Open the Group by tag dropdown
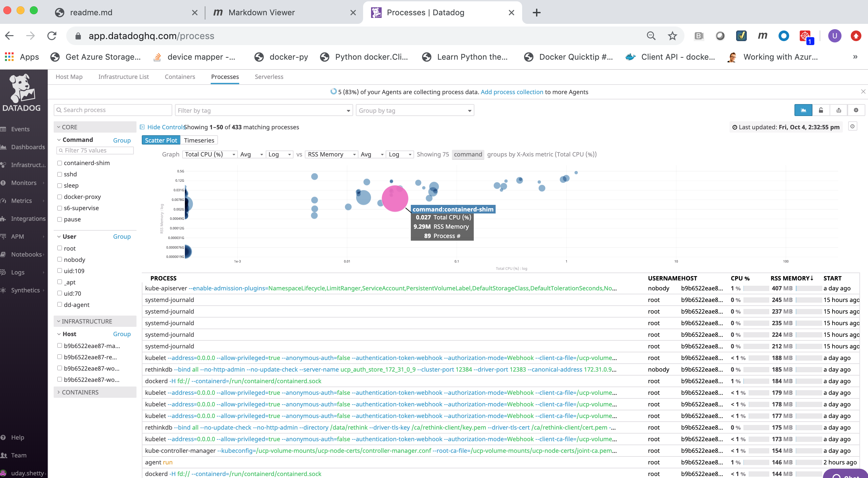The width and height of the screenshot is (868, 478). tap(415, 110)
